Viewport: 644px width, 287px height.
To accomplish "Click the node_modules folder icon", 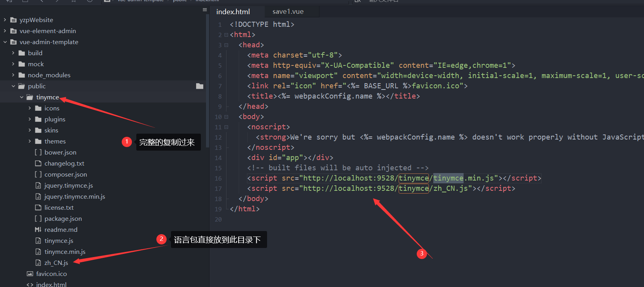I will (22, 75).
